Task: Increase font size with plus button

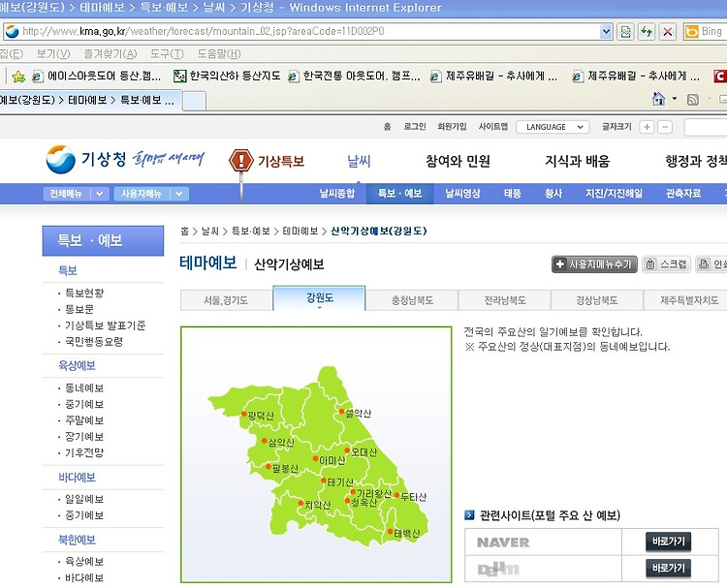Action: pos(647,127)
